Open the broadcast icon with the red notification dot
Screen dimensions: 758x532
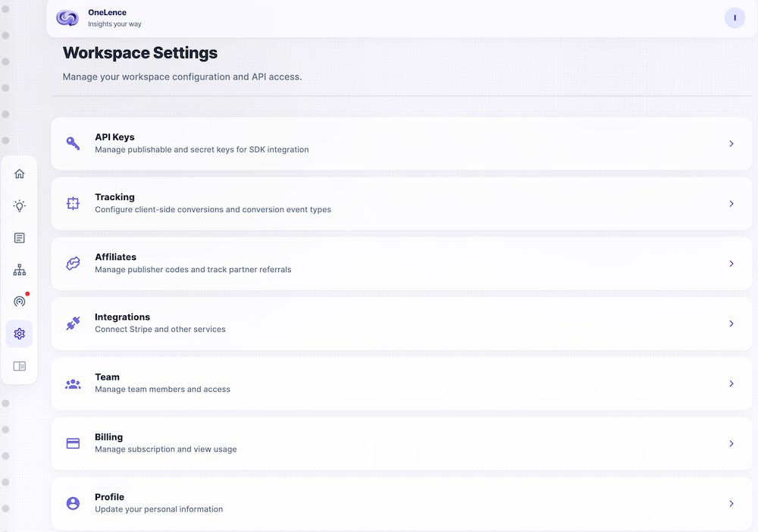coord(20,301)
